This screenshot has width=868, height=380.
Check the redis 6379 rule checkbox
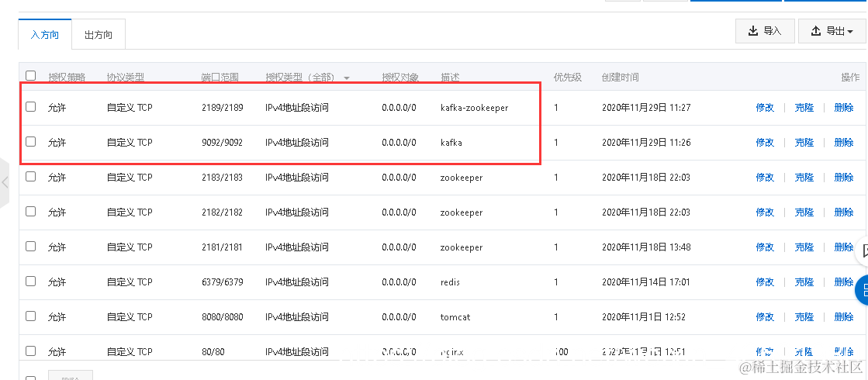(x=31, y=281)
